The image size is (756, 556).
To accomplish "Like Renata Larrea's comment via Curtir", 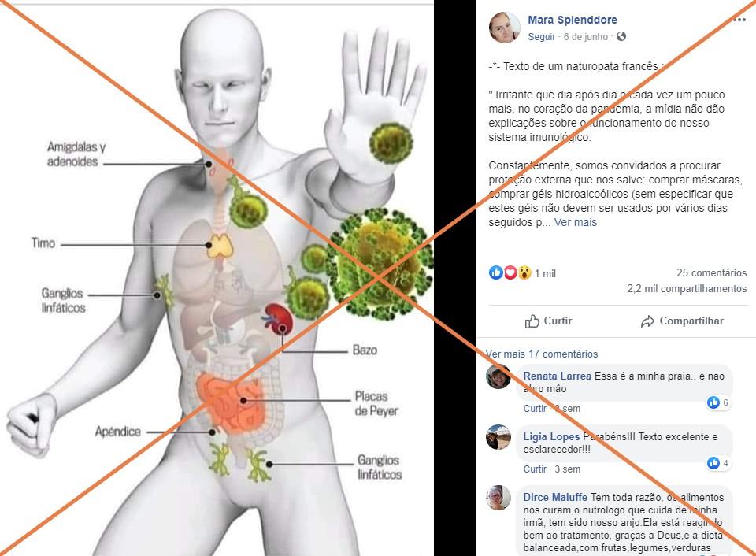I will (535, 409).
